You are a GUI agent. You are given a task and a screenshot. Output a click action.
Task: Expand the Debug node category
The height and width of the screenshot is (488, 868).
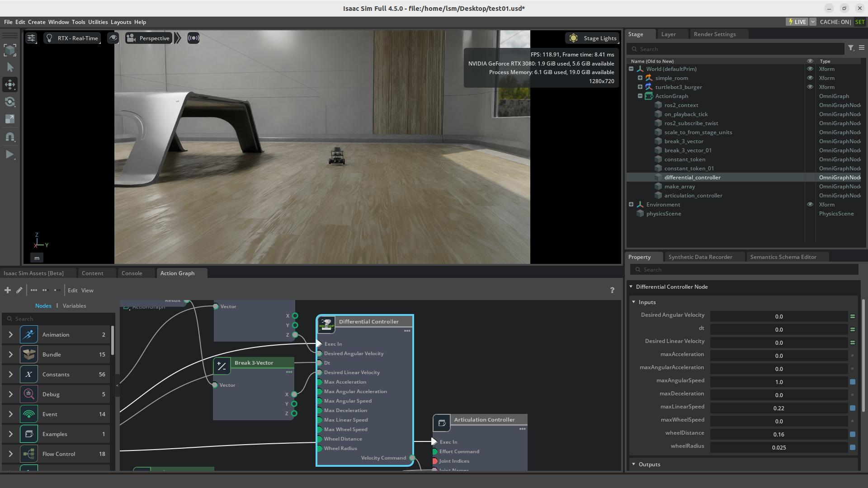tap(10, 394)
